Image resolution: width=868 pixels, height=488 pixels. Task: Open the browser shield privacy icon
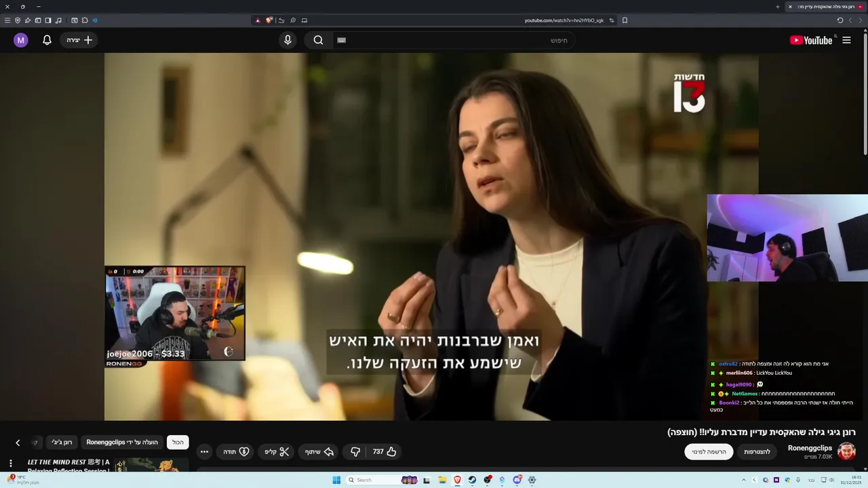point(18,20)
